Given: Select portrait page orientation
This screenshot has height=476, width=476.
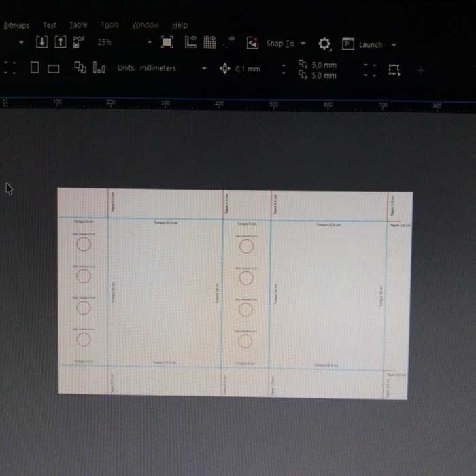Looking at the screenshot, I should (x=35, y=68).
